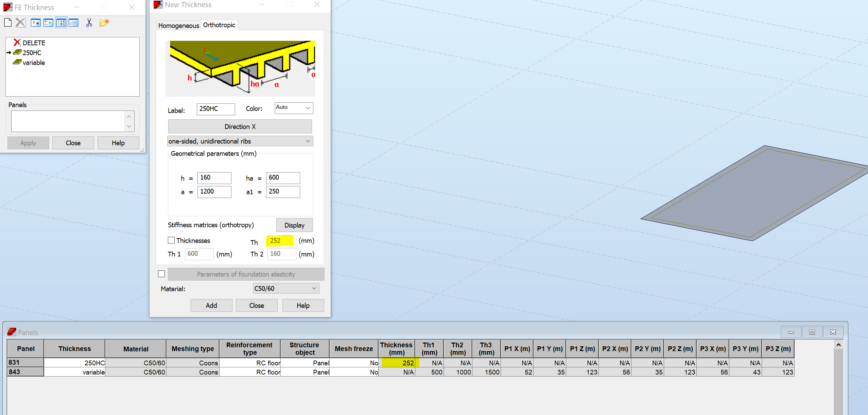Enable the Thicknesses checkbox
This screenshot has height=415, width=868.
(171, 240)
